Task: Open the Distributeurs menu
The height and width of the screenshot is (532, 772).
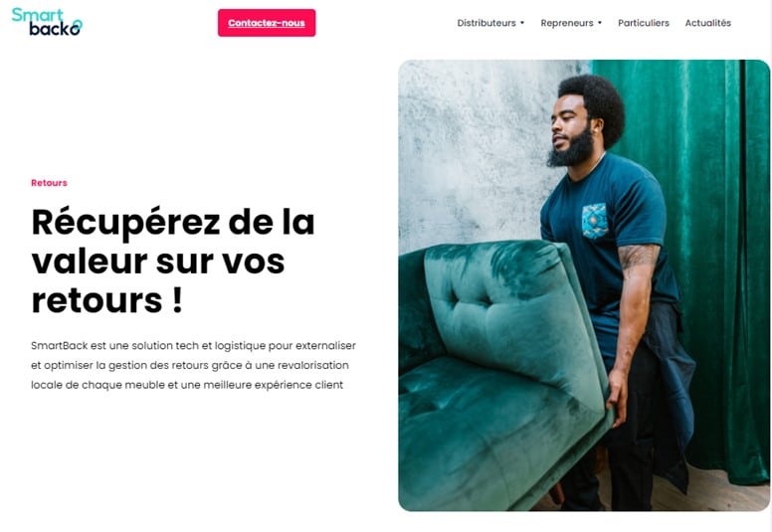Action: click(485, 23)
